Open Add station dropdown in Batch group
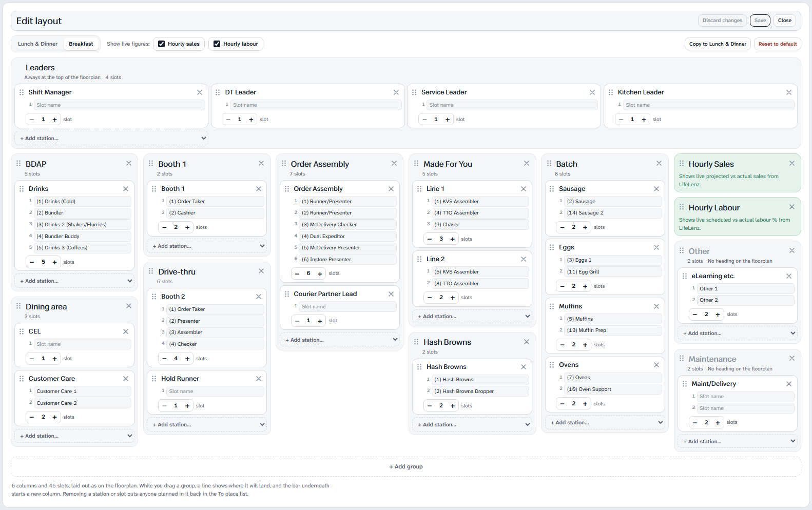Image resolution: width=812 pixels, height=510 pixels. pyautogui.click(x=605, y=423)
